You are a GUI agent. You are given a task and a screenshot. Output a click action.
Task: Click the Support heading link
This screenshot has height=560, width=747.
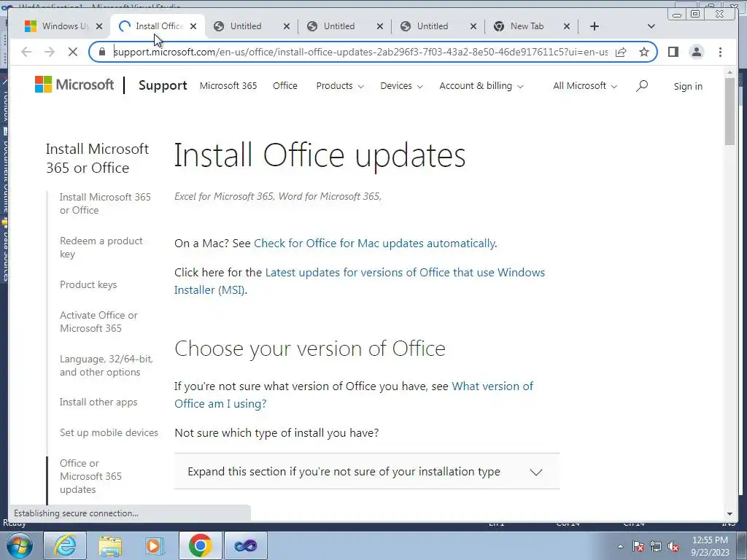pyautogui.click(x=163, y=85)
